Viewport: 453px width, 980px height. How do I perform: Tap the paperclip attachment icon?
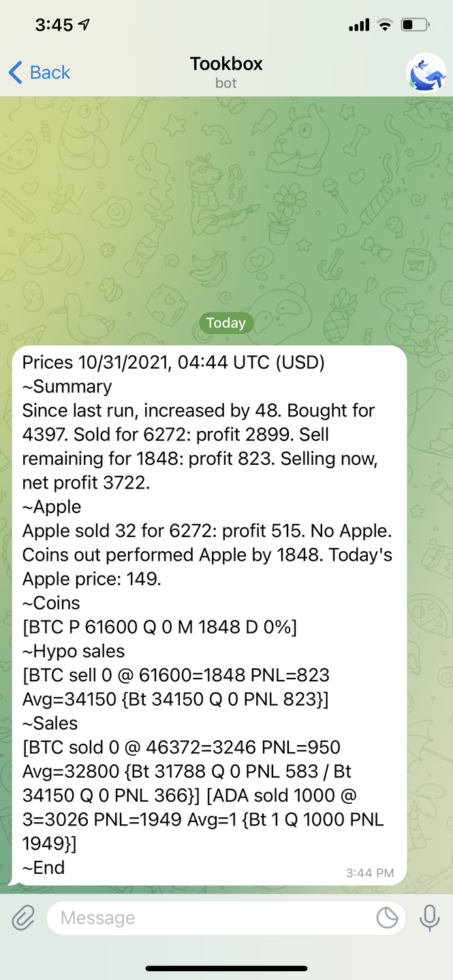click(x=23, y=918)
